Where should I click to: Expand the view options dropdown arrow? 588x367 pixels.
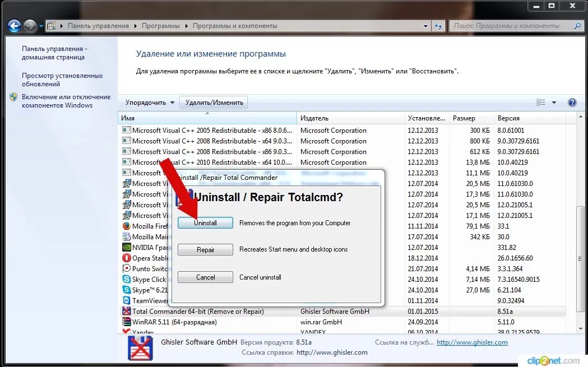coord(554,103)
